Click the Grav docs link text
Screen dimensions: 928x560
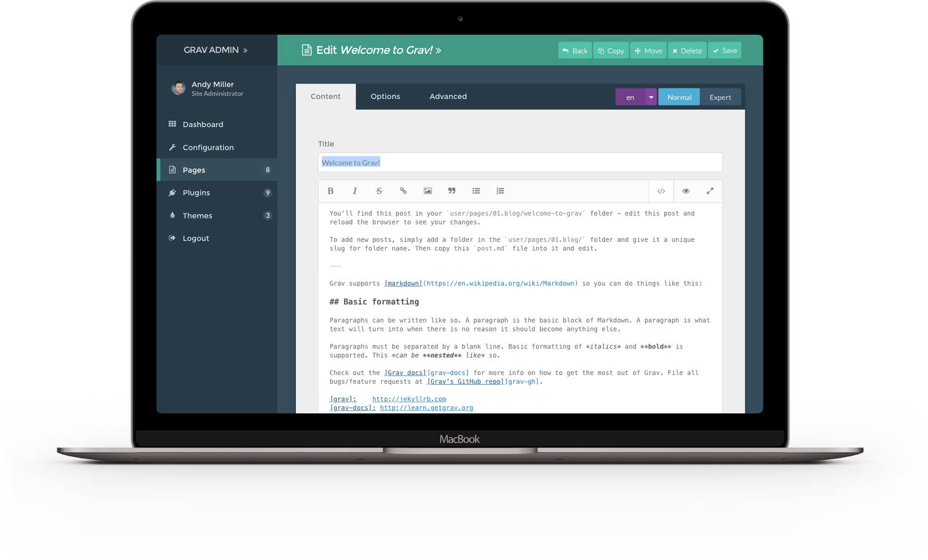405,373
